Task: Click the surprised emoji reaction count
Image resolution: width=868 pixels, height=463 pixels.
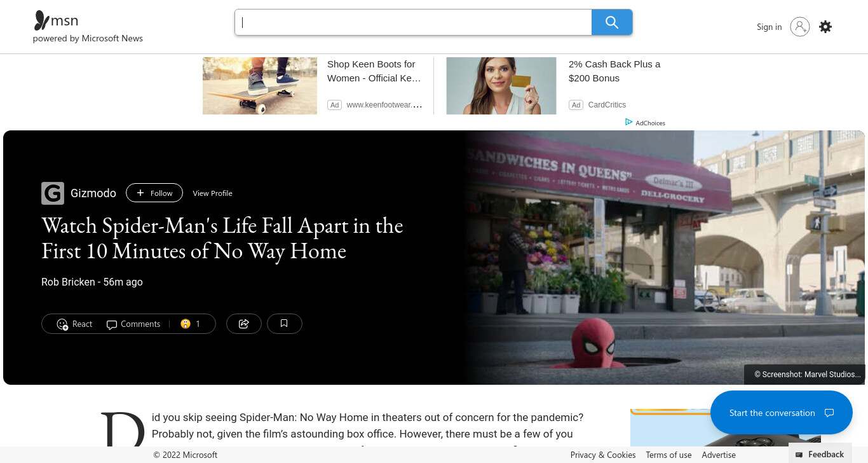Action: (x=191, y=324)
